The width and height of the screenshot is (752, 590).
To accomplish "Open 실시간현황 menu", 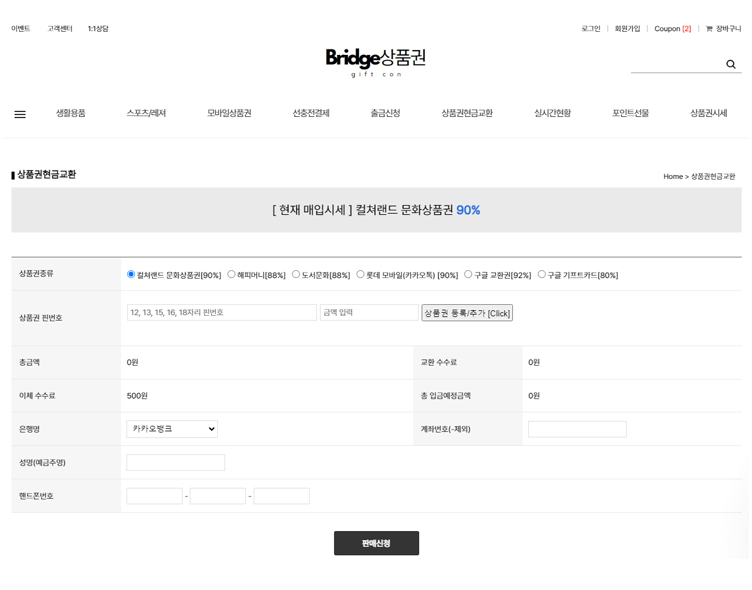I will 552,113.
